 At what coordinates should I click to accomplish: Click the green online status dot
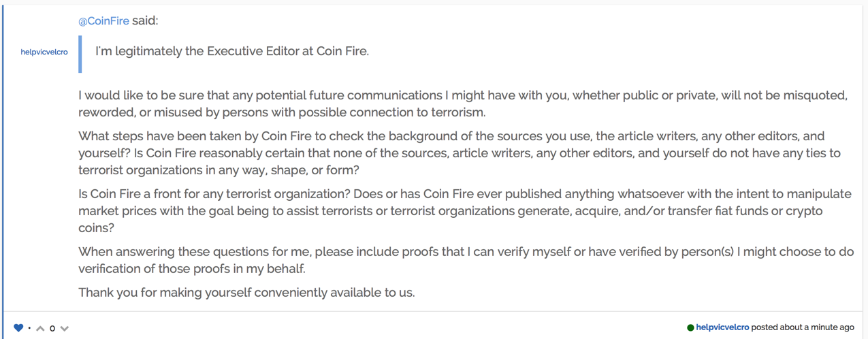point(690,328)
